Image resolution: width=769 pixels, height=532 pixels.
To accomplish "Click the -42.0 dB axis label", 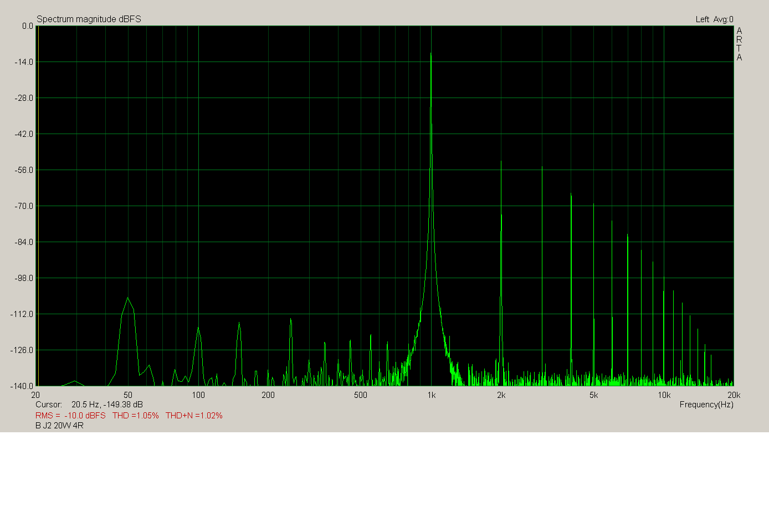I will [x=24, y=134].
